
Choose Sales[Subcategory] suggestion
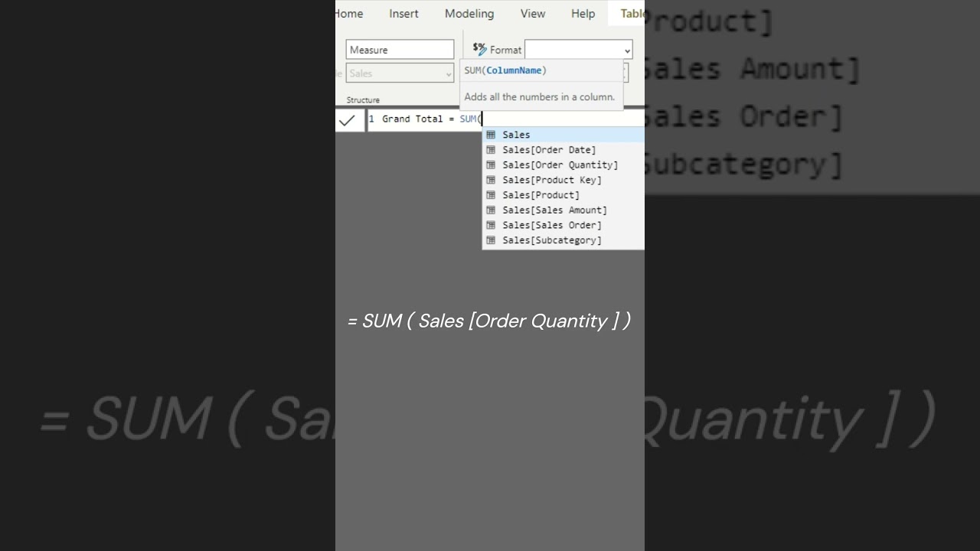click(563, 240)
